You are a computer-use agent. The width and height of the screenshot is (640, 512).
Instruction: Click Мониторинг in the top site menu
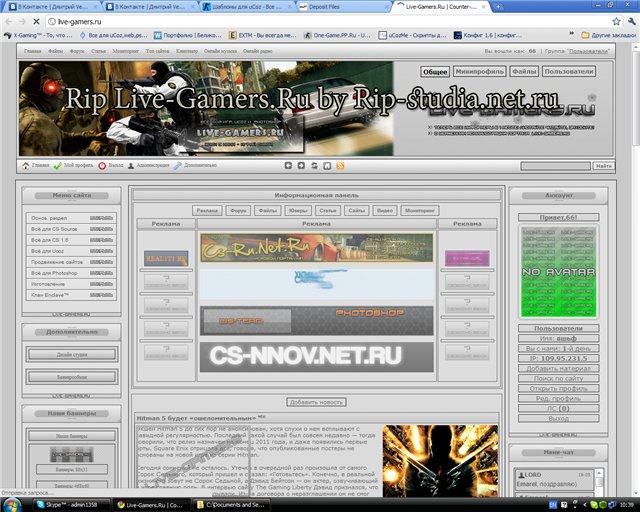(x=126, y=51)
